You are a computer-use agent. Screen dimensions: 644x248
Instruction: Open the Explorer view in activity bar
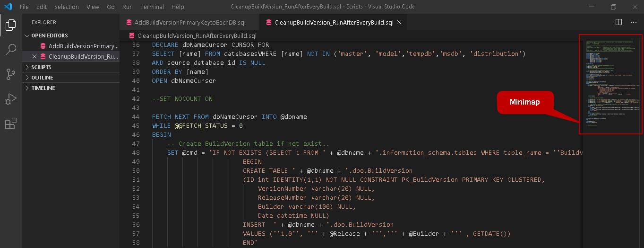point(10,25)
